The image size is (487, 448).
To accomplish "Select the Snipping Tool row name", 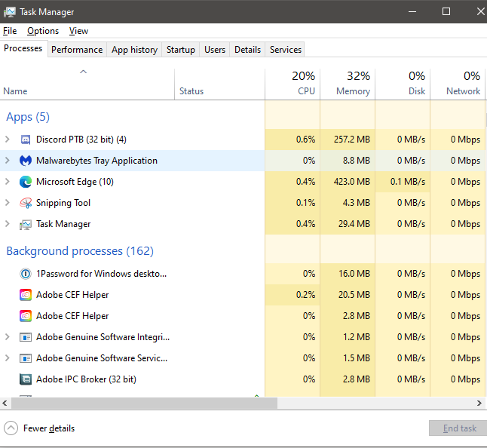I will [x=63, y=203].
